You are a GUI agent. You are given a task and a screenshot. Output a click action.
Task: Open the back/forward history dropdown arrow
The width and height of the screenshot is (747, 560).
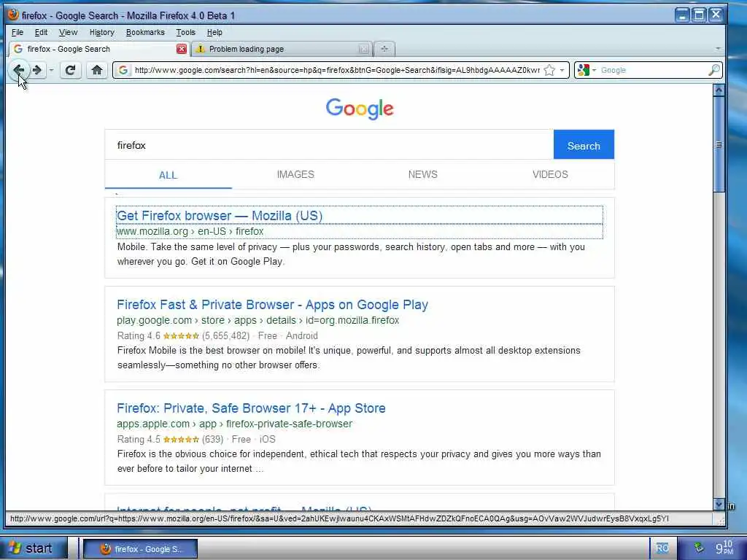[51, 71]
